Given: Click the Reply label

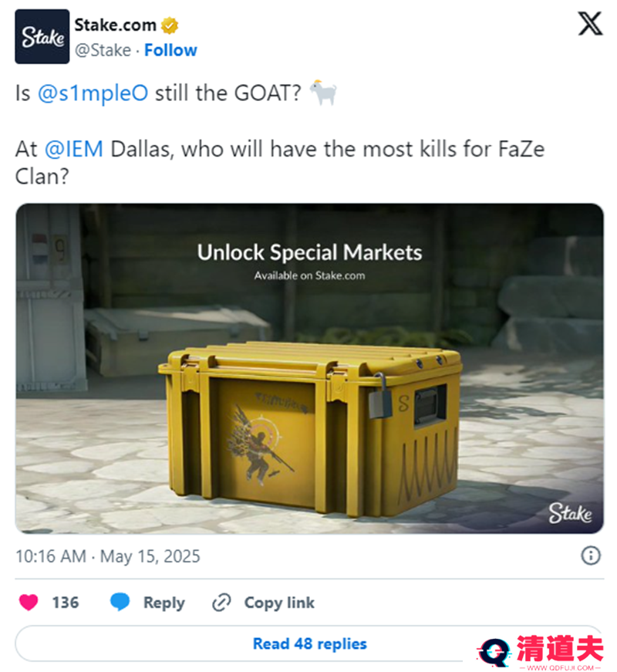Looking at the screenshot, I should 164,603.
